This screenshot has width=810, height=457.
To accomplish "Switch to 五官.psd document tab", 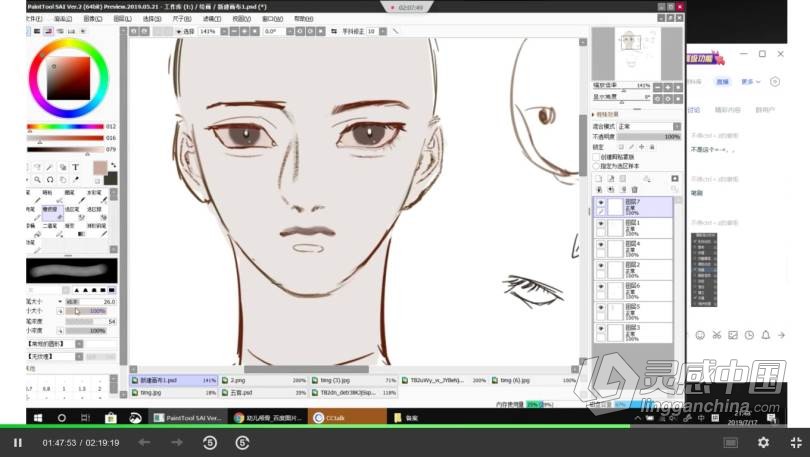I will click(264, 392).
